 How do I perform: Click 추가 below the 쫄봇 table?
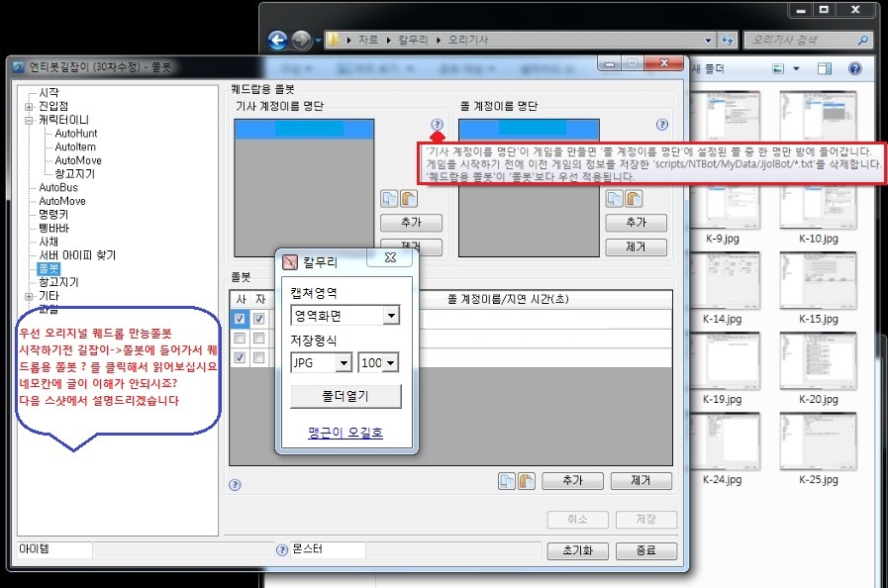[572, 481]
